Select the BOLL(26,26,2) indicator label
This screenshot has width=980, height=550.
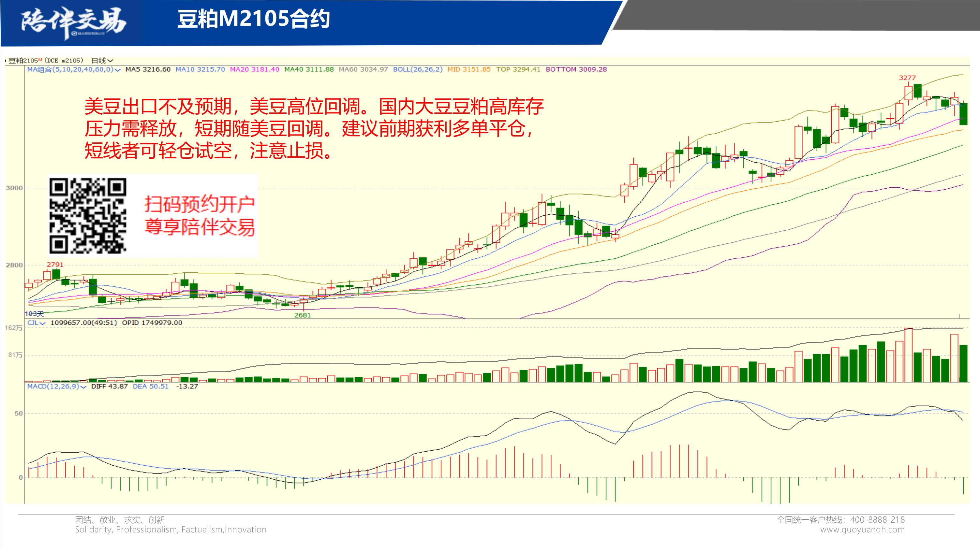coord(417,69)
